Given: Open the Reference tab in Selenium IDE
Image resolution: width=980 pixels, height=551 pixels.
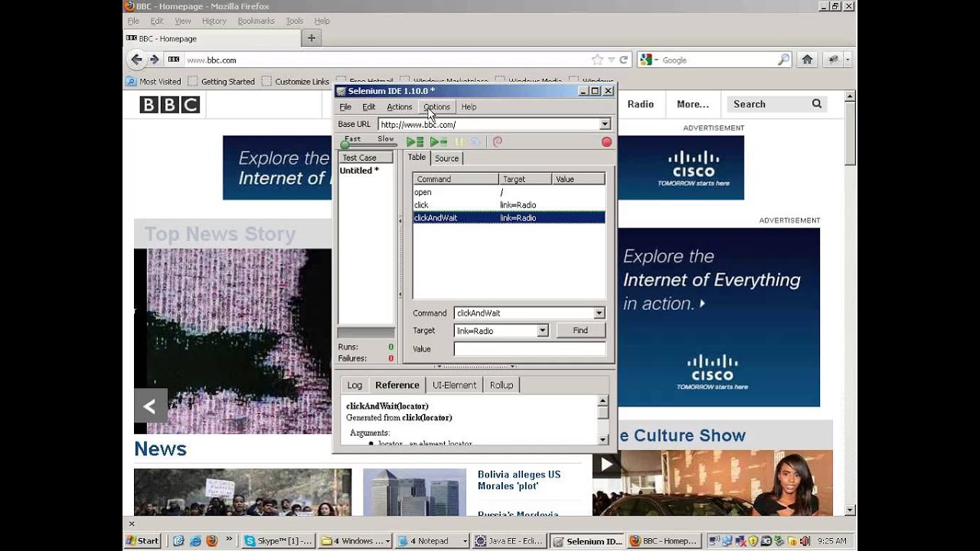Looking at the screenshot, I should (x=397, y=385).
